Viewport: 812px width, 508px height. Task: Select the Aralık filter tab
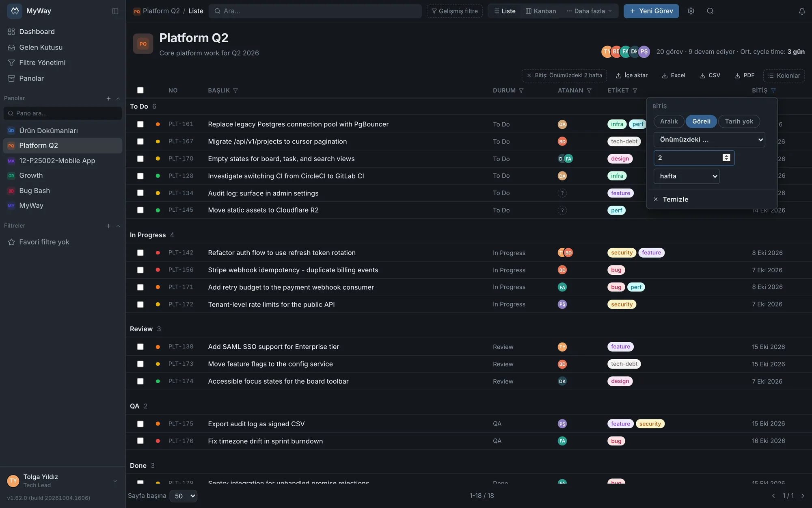pos(669,121)
